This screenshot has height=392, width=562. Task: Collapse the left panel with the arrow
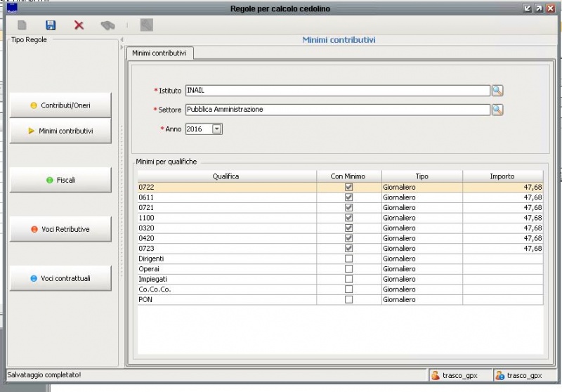(x=122, y=39)
